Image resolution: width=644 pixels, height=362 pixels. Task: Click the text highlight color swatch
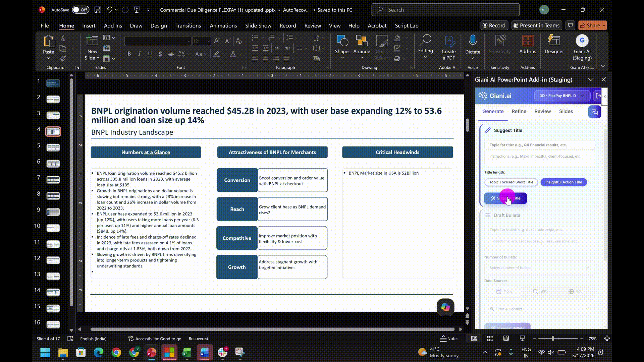(x=217, y=54)
